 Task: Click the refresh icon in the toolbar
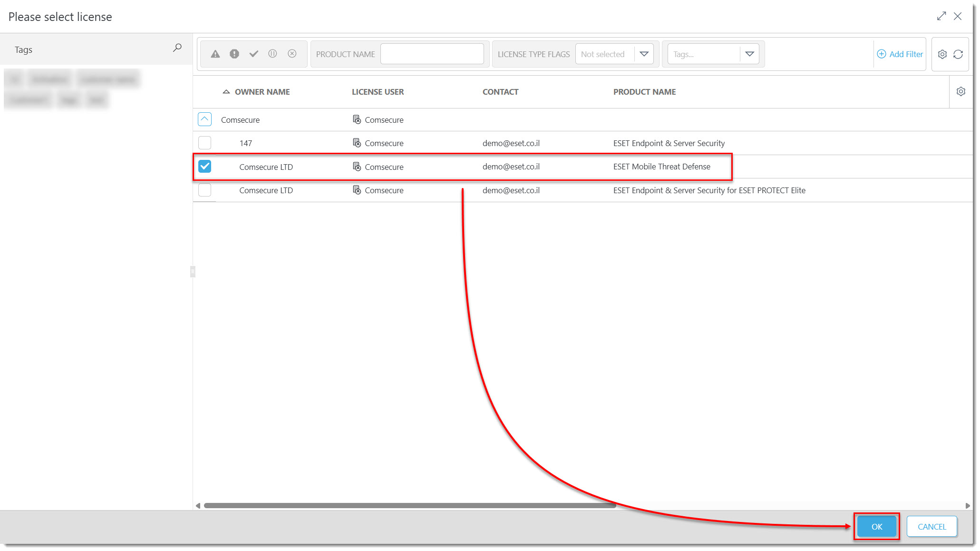tap(958, 54)
